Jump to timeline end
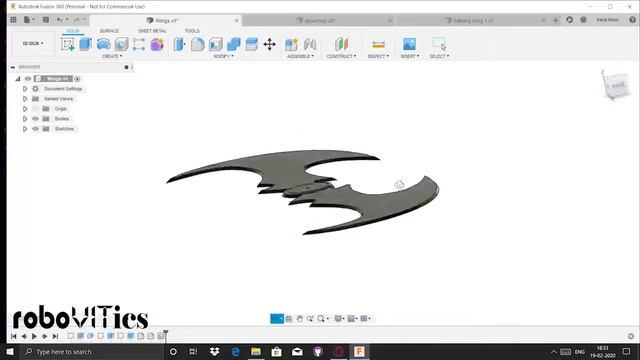The image size is (640, 360). point(55,336)
